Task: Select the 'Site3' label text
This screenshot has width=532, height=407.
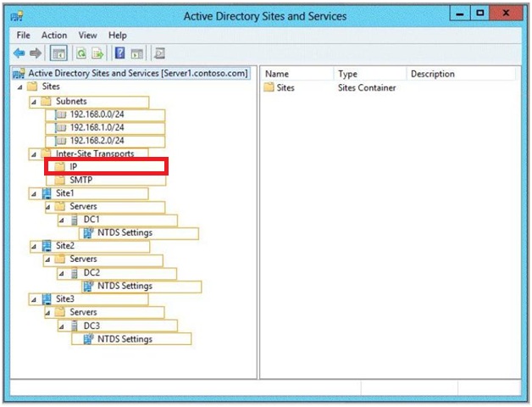Action: [64, 298]
